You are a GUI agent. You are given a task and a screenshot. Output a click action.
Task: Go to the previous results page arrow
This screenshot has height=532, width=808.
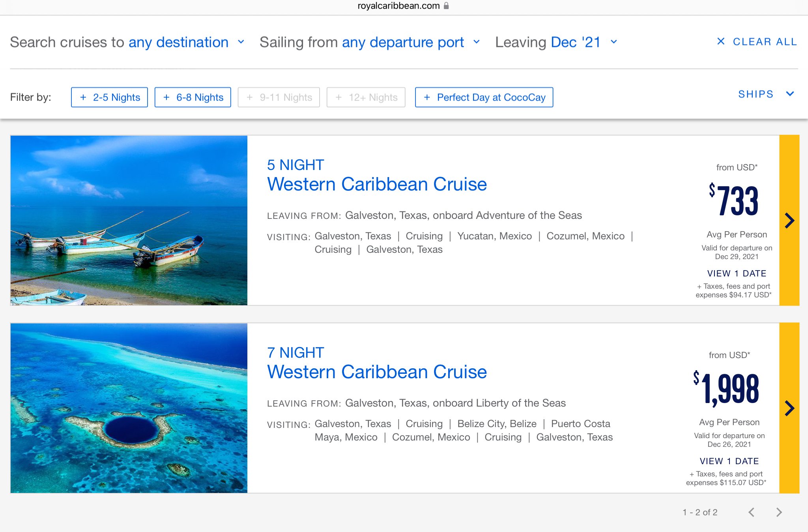(x=752, y=512)
